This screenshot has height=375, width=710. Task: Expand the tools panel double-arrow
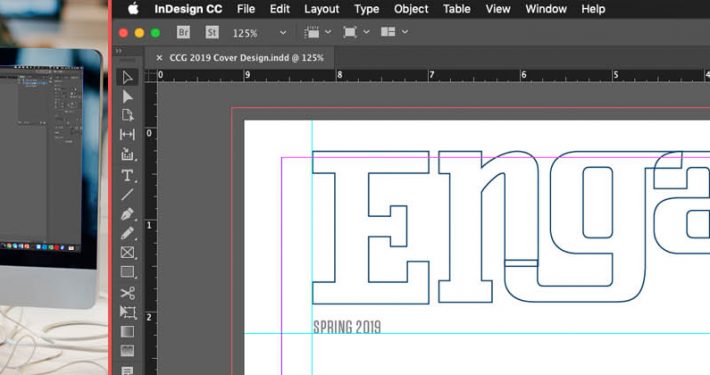pos(119,51)
